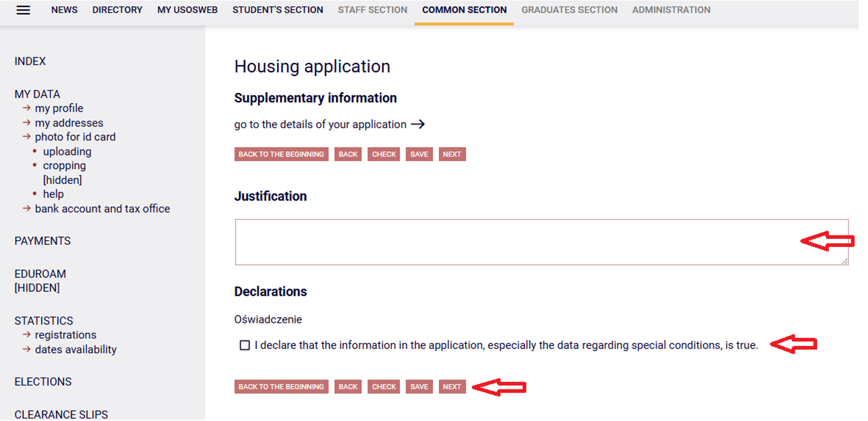Tick the declaration of true information checkbox
Image resolution: width=868 pixels, height=421 pixels.
(x=244, y=346)
